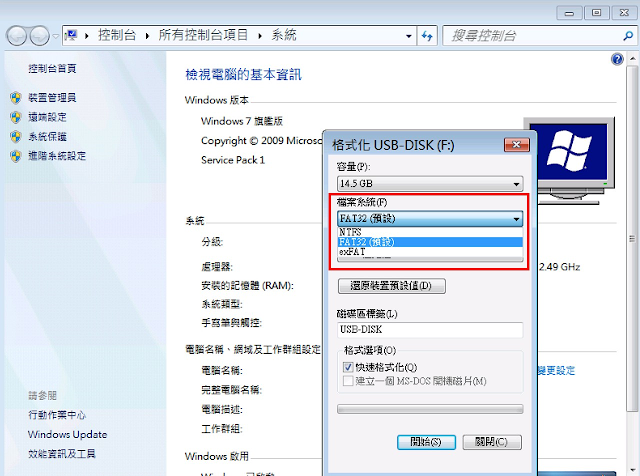This screenshot has height=476, width=640.
Task: Open 效能資訊及工具 link
Action: pyautogui.click(x=62, y=454)
